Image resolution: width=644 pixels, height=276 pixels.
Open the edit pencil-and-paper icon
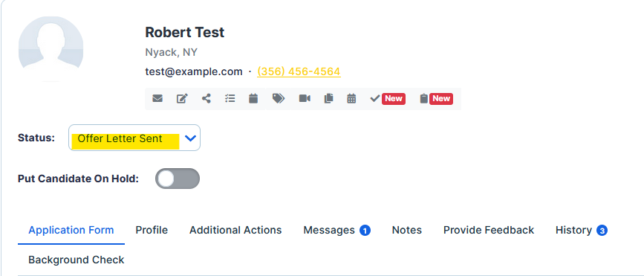182,99
